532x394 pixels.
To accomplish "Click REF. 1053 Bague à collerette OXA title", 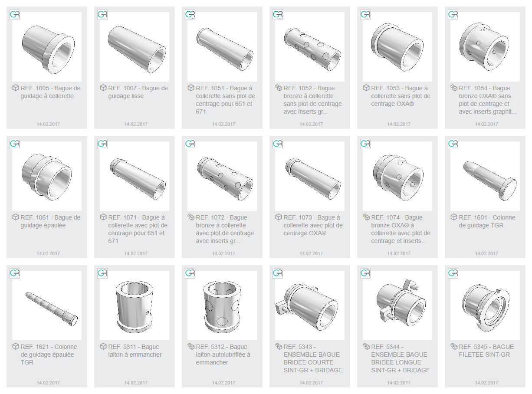I will 398,96.
